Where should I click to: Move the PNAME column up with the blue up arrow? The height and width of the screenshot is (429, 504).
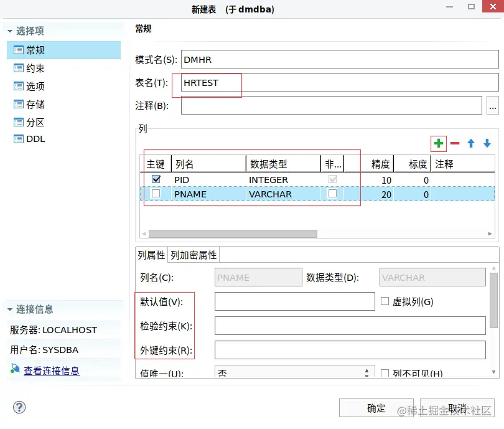(x=470, y=144)
